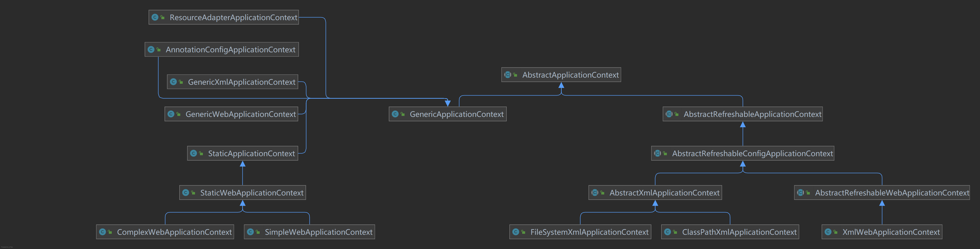Click class icon of GenericXmlApplicationContext
The width and height of the screenshot is (980, 249).
pos(173,82)
